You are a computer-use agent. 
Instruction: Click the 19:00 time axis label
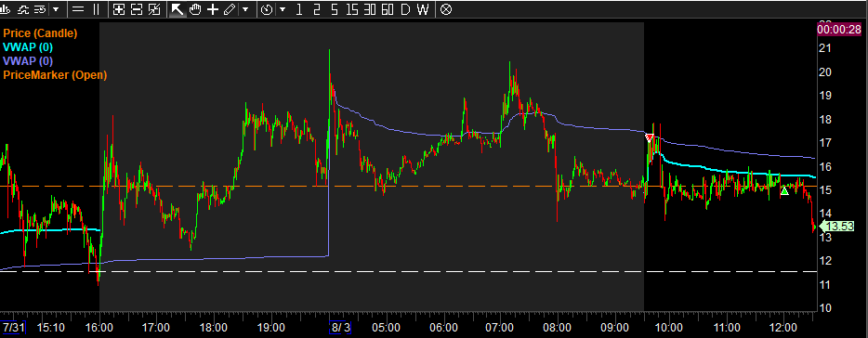point(271,327)
